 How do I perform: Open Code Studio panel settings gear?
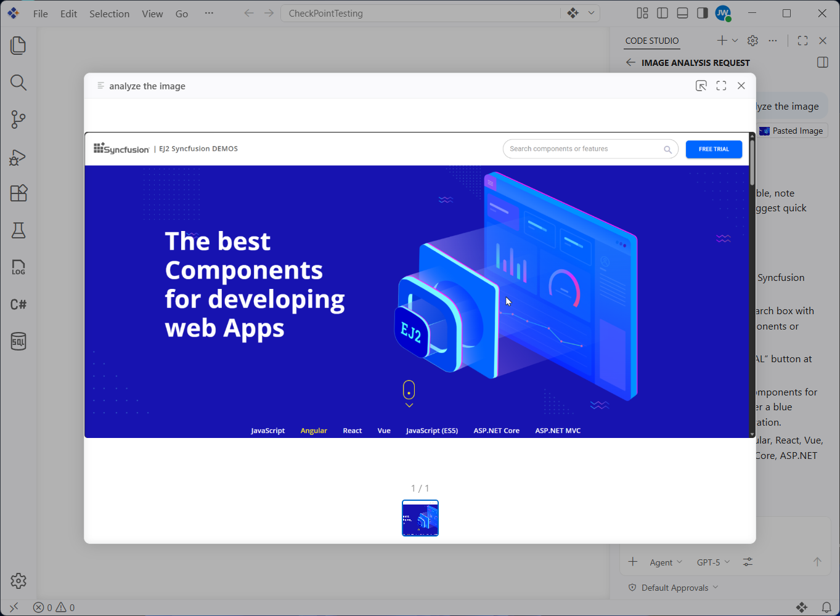[x=752, y=41]
